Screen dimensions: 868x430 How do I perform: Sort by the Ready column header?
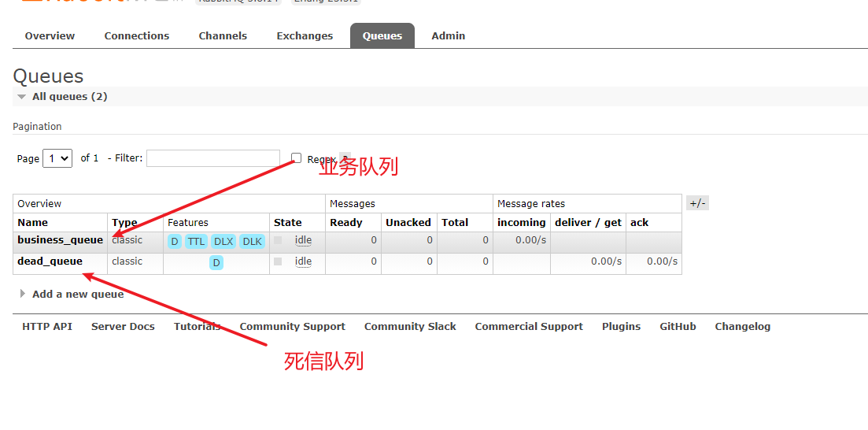[346, 223]
